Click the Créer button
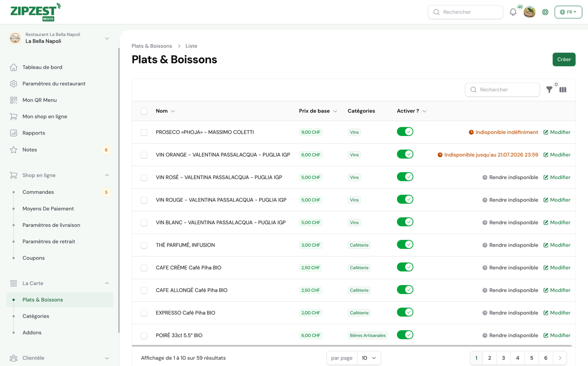 (x=564, y=59)
